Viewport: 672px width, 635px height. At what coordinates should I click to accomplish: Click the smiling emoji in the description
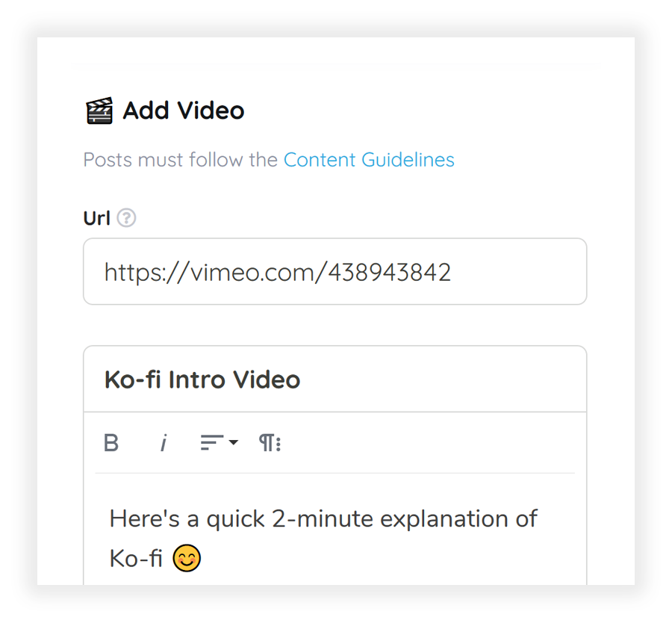click(187, 557)
